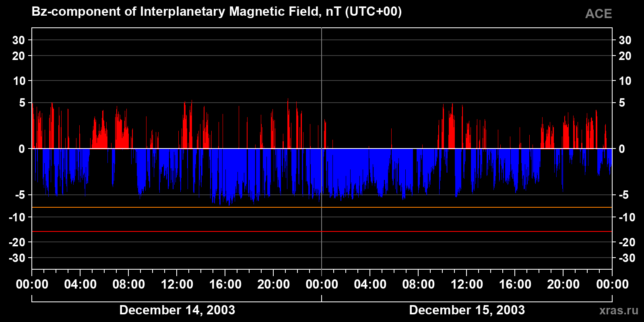
Task: Click the left axis '-30' label
Action: click(17, 258)
